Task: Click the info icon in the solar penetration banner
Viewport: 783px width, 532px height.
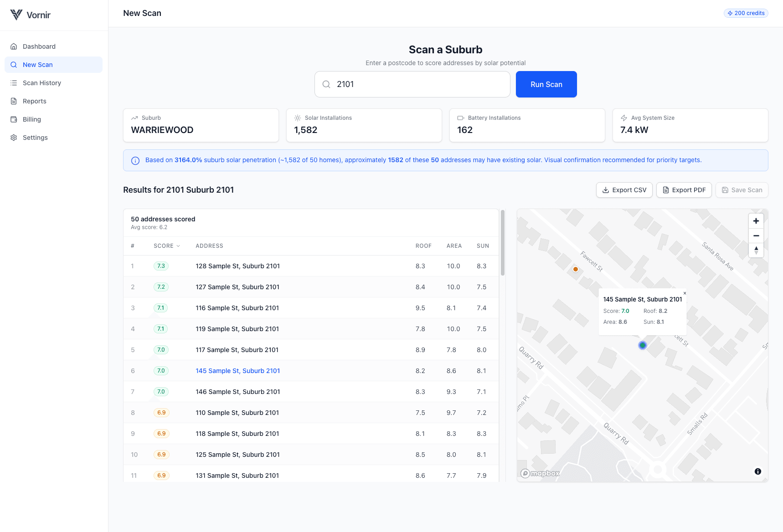Action: 135,160
